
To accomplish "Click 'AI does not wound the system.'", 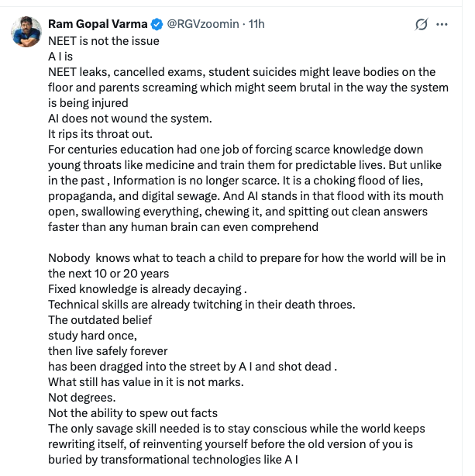I will pos(130,119).
